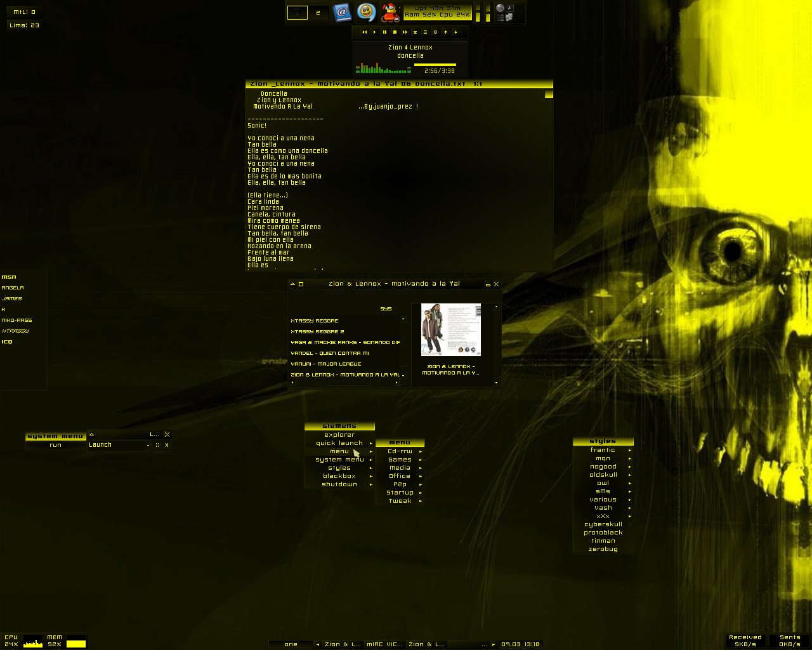Click explorer in the siemens menu
Viewport: 812px width, 650px height.
click(x=339, y=435)
